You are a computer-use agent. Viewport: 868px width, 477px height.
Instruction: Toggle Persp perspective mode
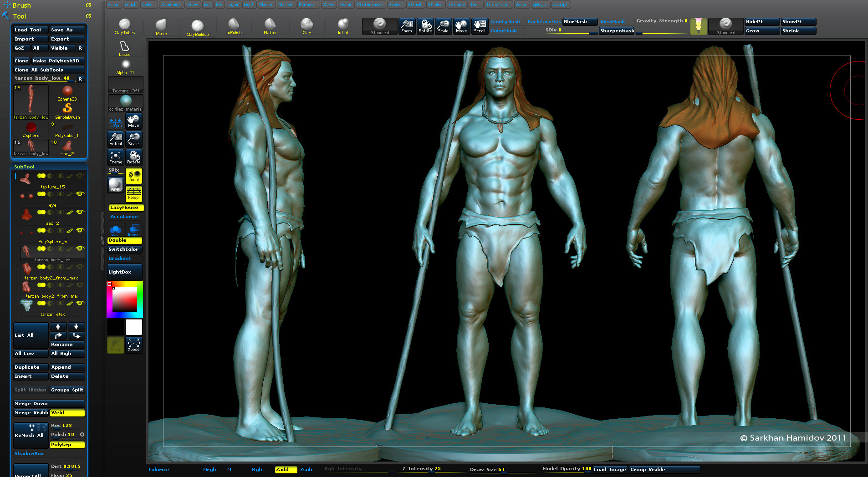(134, 194)
